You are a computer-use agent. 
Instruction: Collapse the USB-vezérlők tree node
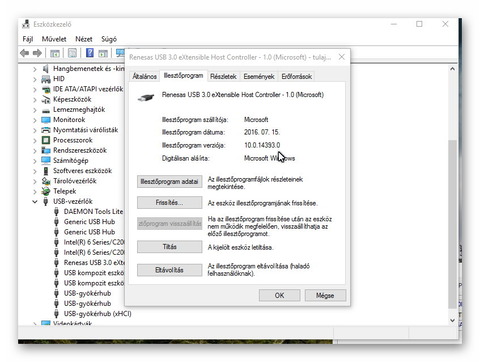pyautogui.click(x=35, y=202)
